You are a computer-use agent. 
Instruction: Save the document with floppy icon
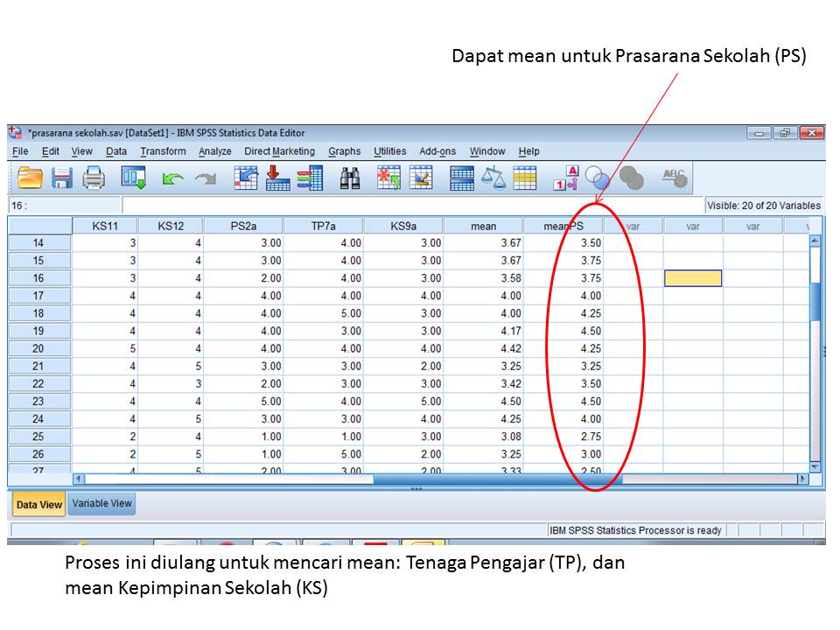coord(61,178)
